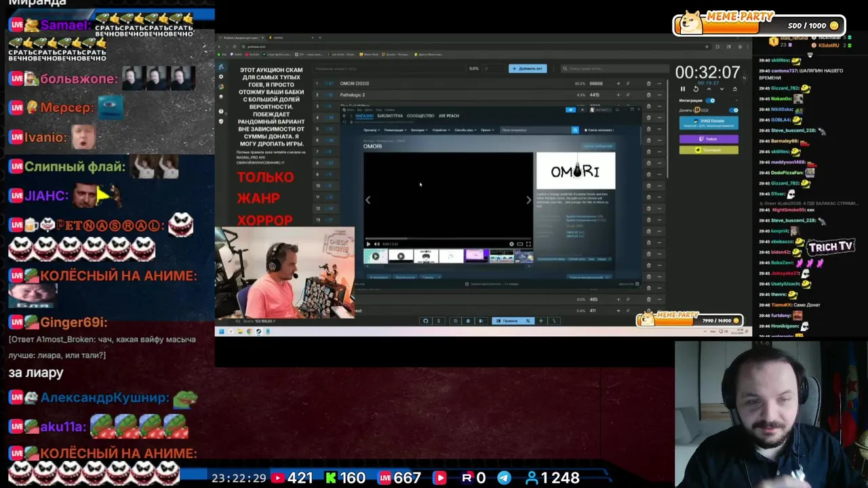868x488 pixels.
Task: Open the settings gear in auction sidebar
Action: point(221,77)
